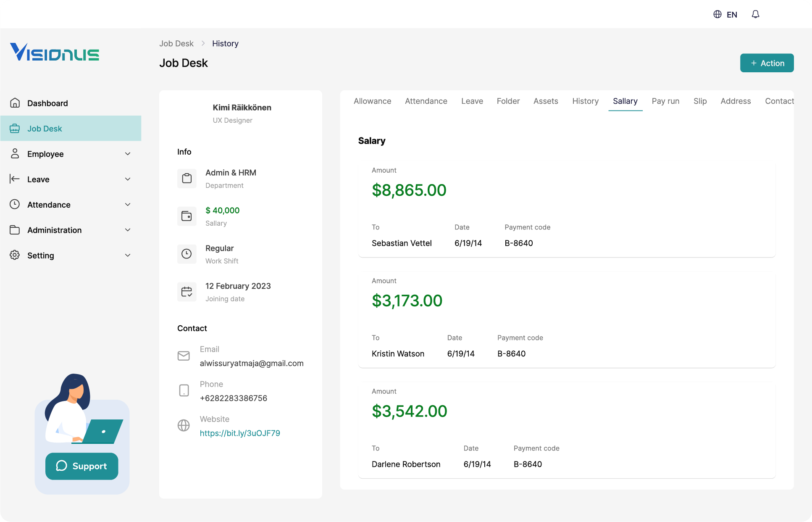Expand the Leave section in sidebar
This screenshot has width=812, height=522.
click(x=128, y=179)
